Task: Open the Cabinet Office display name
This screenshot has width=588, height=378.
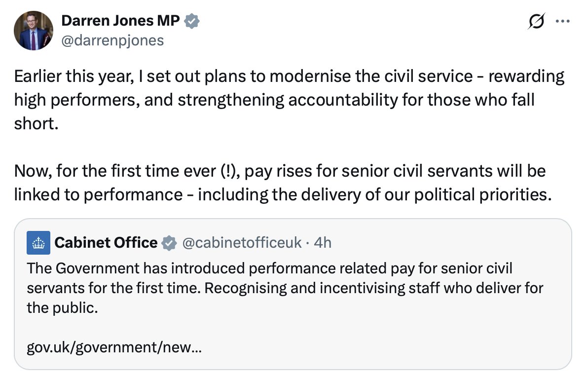Action: point(106,243)
